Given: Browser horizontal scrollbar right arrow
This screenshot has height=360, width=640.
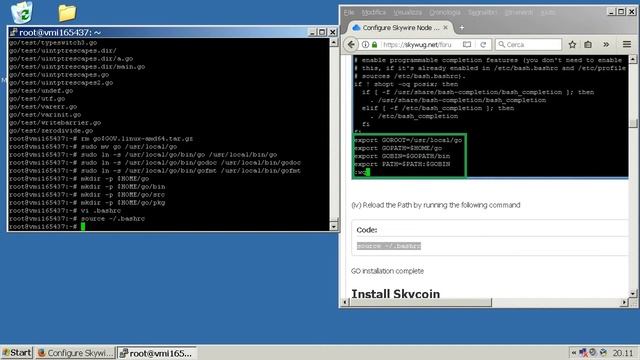Looking at the screenshot, I should [624, 302].
